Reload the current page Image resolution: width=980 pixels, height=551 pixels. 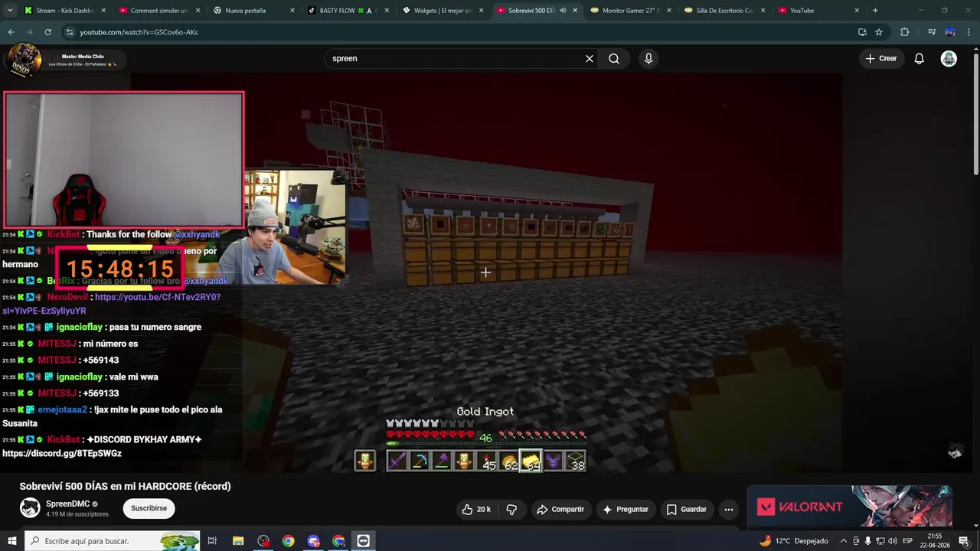pos(47,32)
